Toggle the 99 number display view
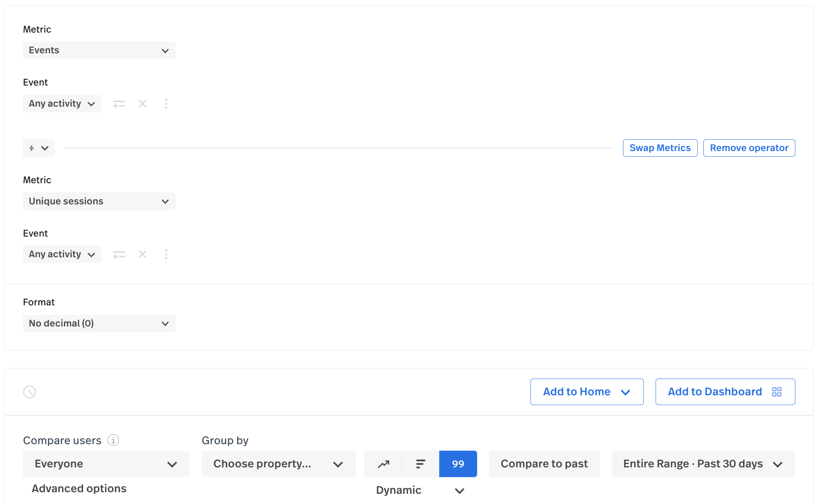 458,464
